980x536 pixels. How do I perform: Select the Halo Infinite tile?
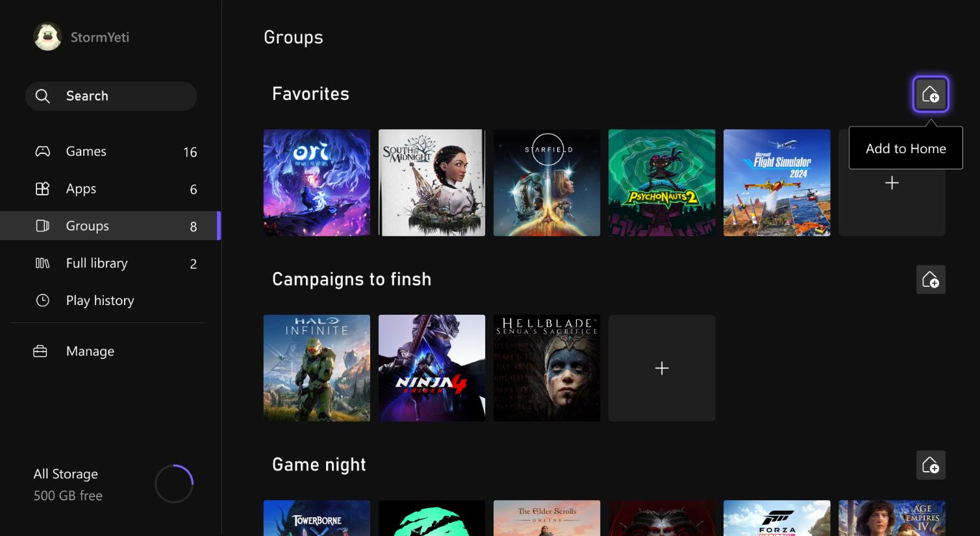coord(316,368)
